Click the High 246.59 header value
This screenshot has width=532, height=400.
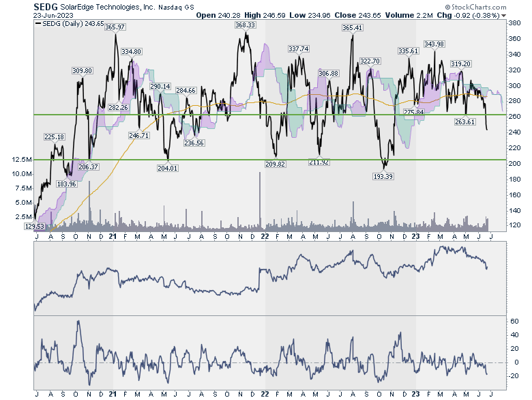click(x=265, y=15)
